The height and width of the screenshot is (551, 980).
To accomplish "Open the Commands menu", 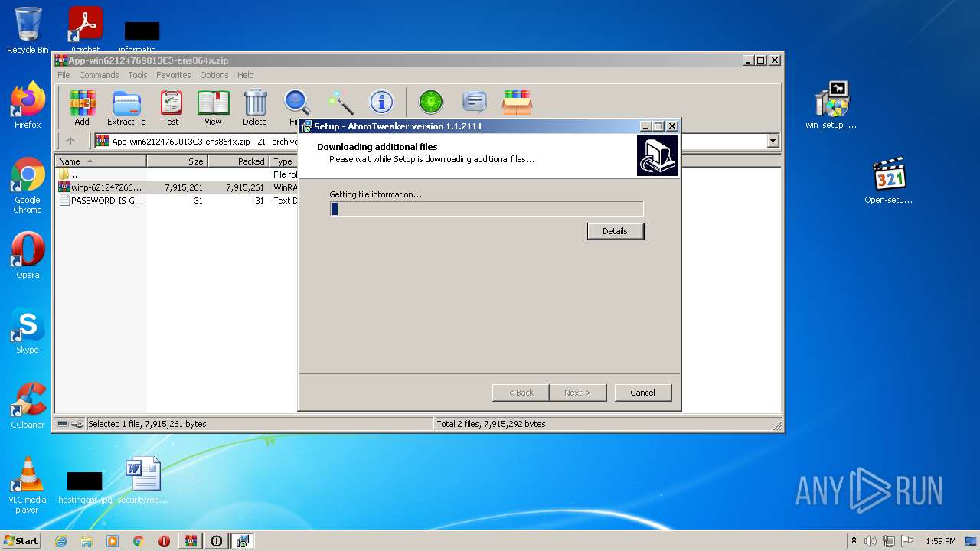I will [99, 75].
